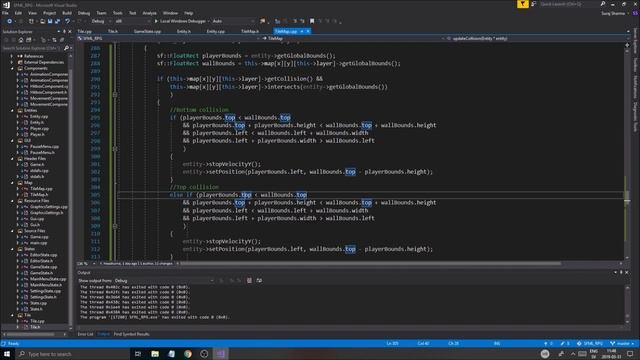Undo the last edit with the Undo icon
Image resolution: width=640 pixels, height=360 pixels.
click(x=67, y=21)
